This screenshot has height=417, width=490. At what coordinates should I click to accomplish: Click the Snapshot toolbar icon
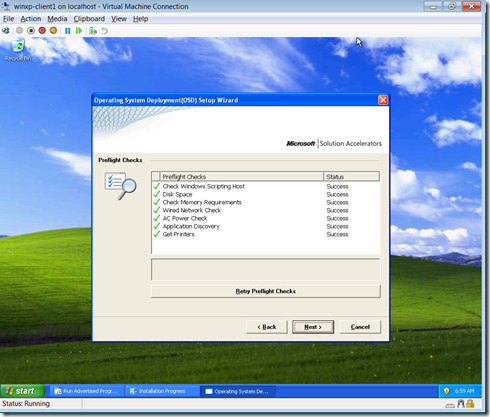pos(93,31)
